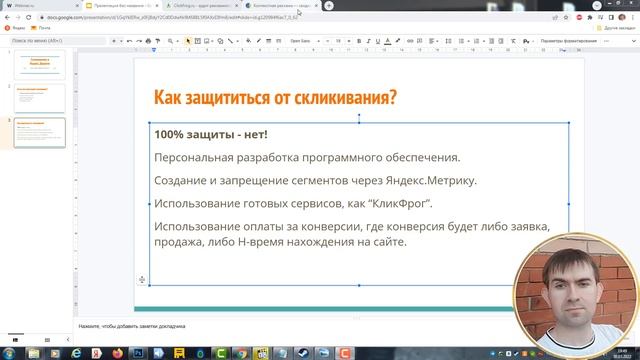Add new slide with plus button
Viewport: 640px width, 360px height.
[114, 41]
